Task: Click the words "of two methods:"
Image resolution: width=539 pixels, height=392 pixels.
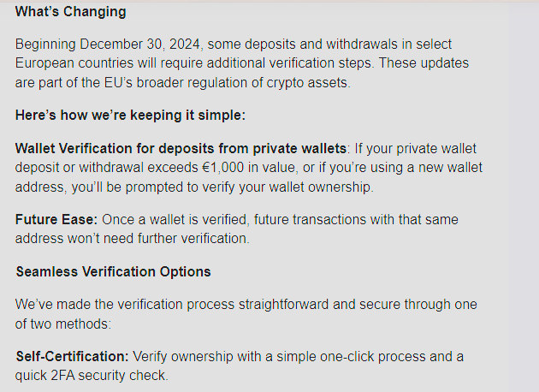Action: (x=63, y=324)
